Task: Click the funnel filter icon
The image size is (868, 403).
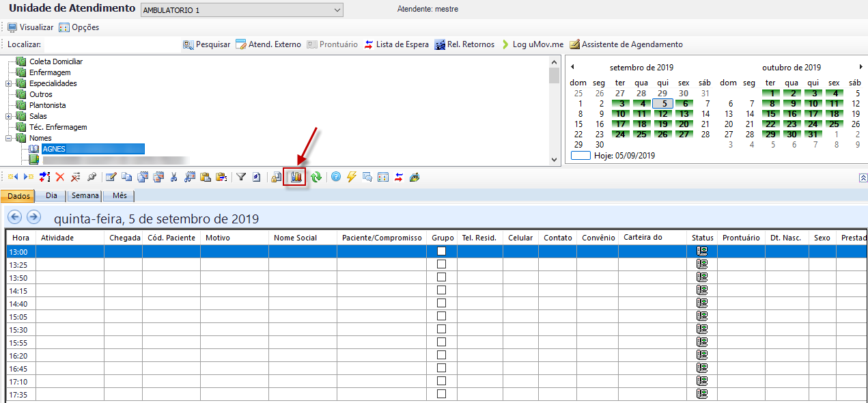Action: [241, 177]
